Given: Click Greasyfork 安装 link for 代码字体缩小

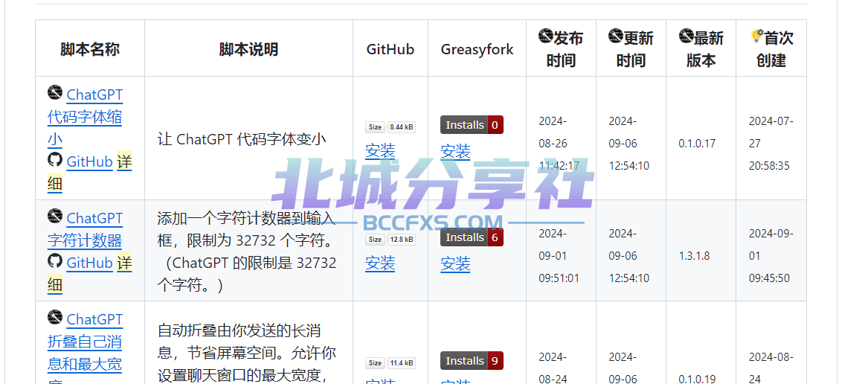Looking at the screenshot, I should (x=456, y=151).
